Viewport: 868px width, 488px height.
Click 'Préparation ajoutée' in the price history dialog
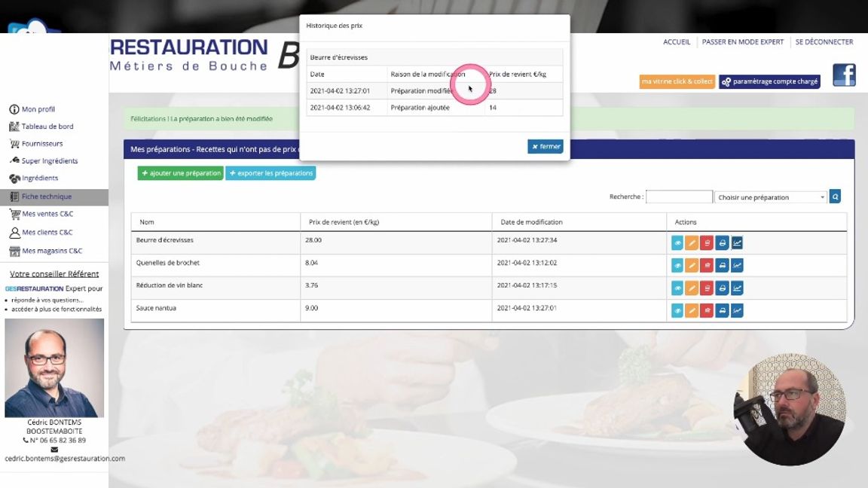coord(420,108)
